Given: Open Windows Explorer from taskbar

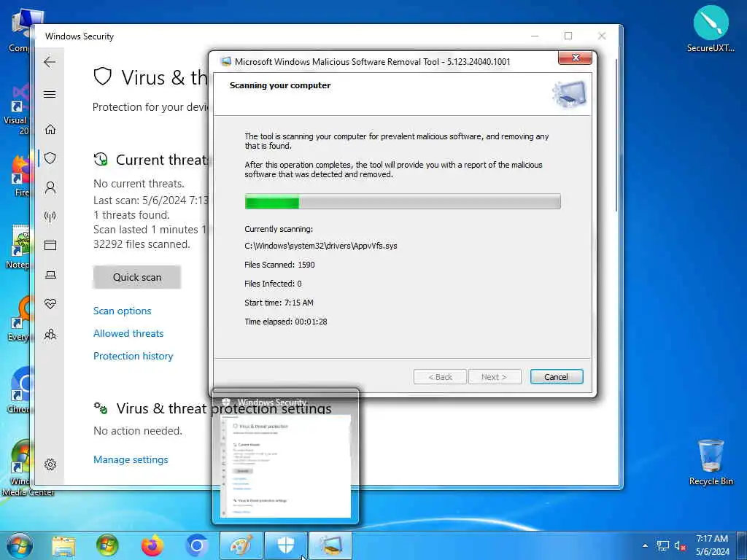Looking at the screenshot, I should pos(64,545).
